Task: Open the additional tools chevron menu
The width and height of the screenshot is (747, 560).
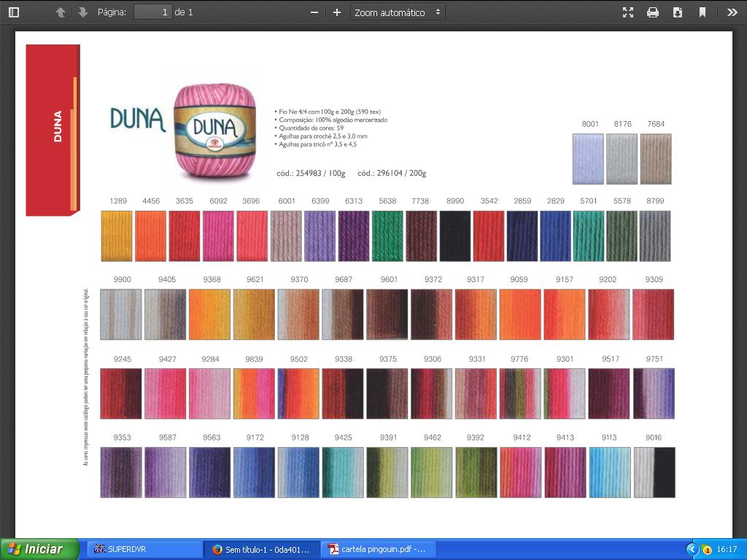Action: coord(732,12)
